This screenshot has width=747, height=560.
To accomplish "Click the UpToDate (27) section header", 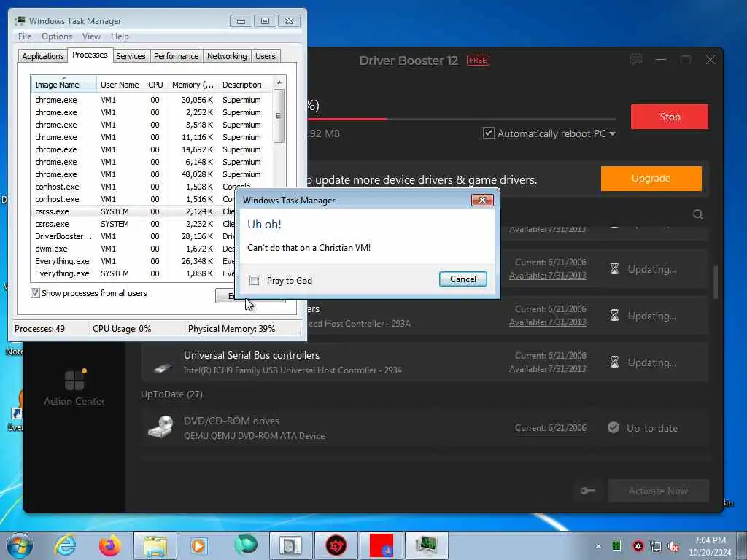I will (x=171, y=394).
